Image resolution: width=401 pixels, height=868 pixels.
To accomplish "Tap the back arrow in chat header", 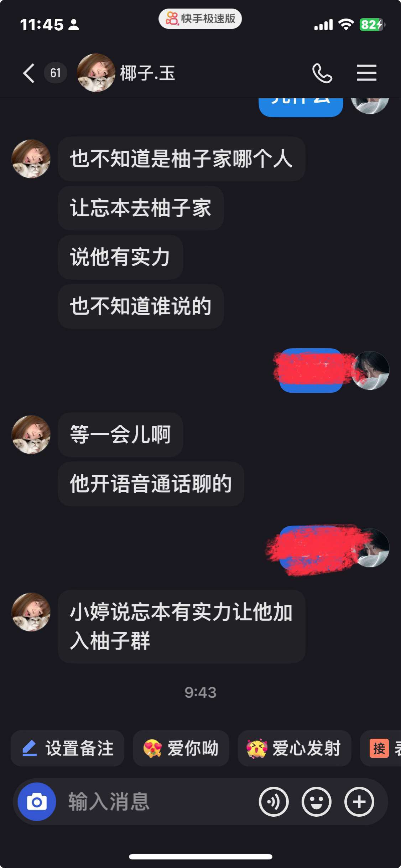I will point(29,73).
